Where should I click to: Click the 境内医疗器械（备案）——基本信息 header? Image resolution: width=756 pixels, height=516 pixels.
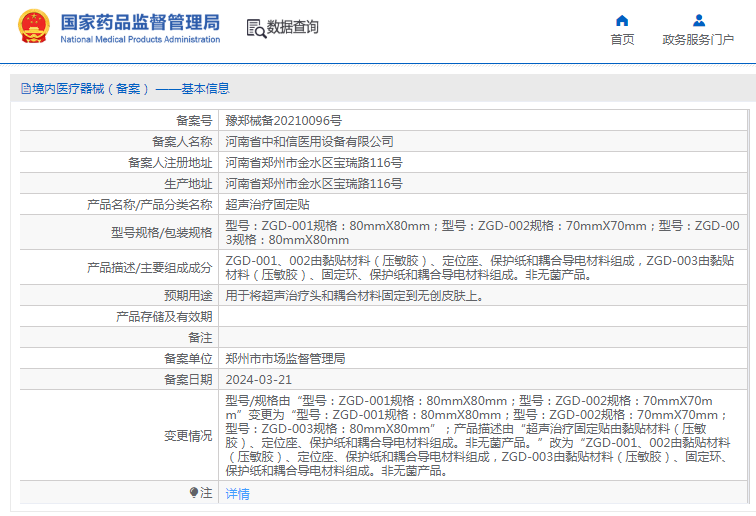(x=130, y=89)
